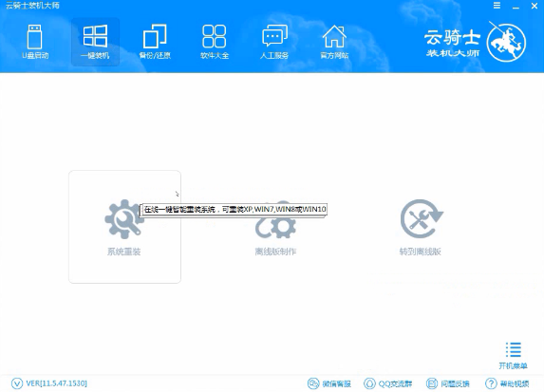This screenshot has height=392, width=544.
Task: Open 帮助视频 help videos
Action: click(507, 383)
